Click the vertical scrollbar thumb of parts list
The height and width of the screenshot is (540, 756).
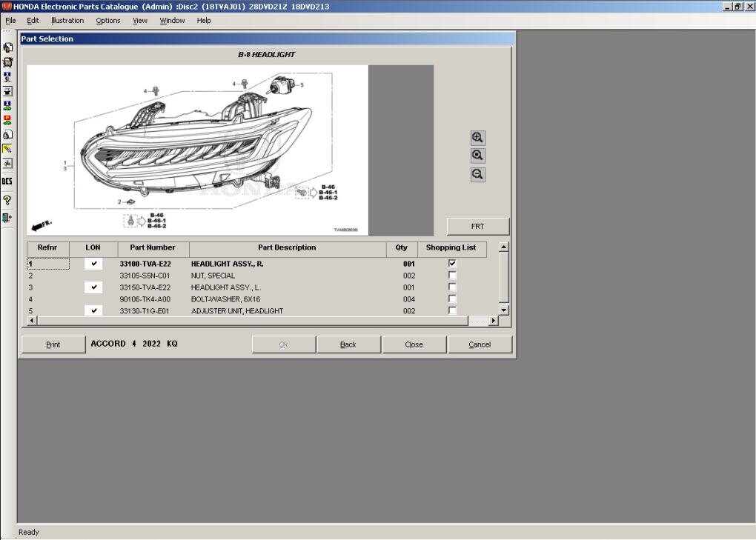coord(503,277)
